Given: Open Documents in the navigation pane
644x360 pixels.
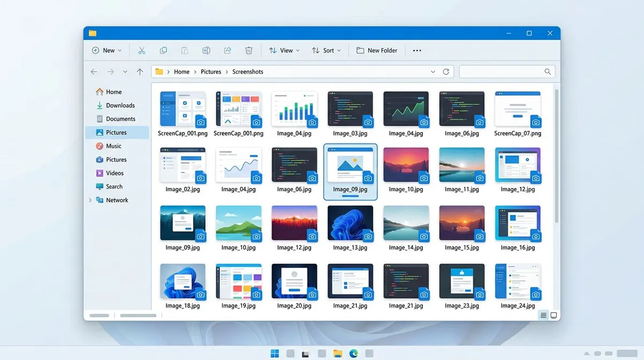Looking at the screenshot, I should pyautogui.click(x=116, y=119).
